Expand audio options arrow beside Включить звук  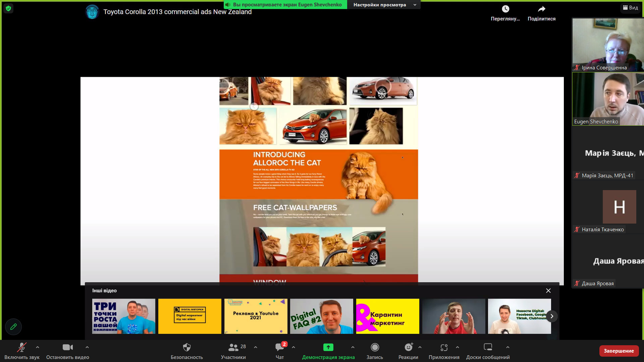(38, 347)
